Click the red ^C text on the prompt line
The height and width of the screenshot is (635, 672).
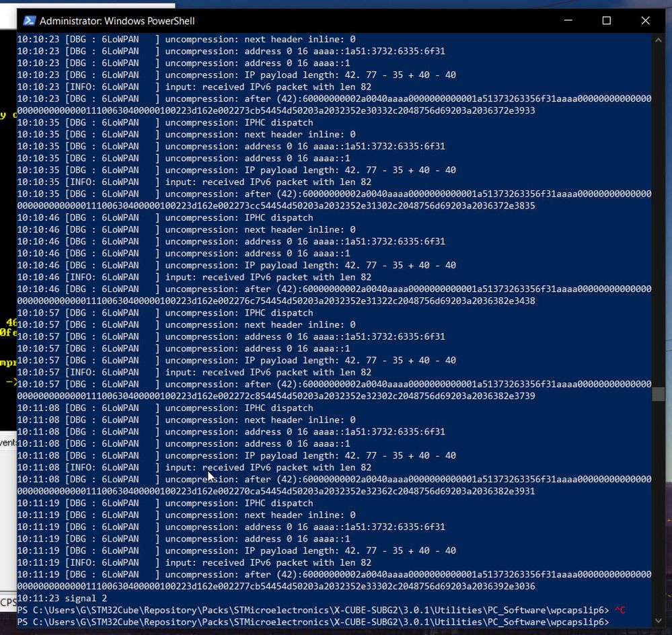click(620, 610)
